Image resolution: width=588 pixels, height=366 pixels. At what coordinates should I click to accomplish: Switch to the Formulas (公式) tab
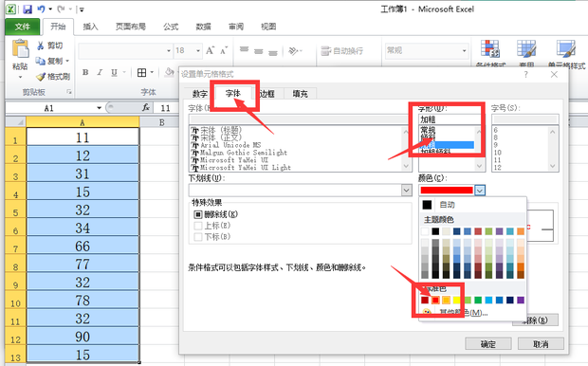(171, 27)
